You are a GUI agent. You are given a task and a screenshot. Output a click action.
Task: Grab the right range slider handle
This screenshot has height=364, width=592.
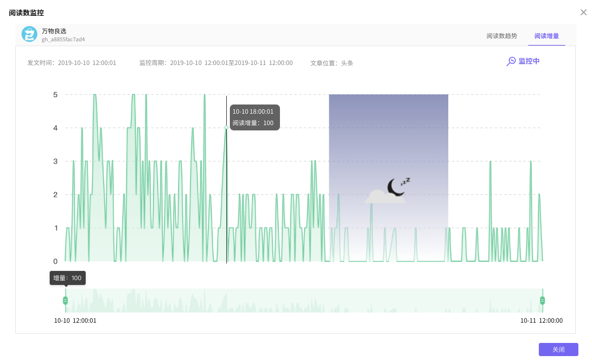tap(542, 300)
